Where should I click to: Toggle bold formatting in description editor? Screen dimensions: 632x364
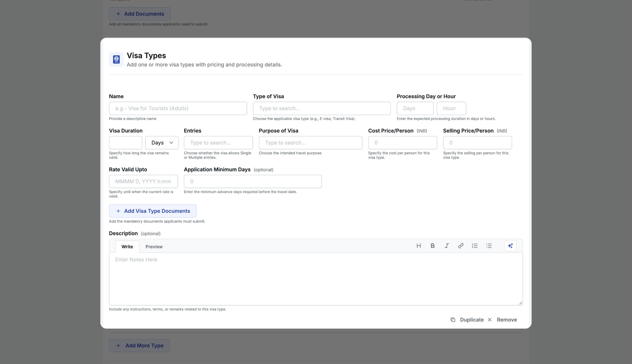coord(433,246)
